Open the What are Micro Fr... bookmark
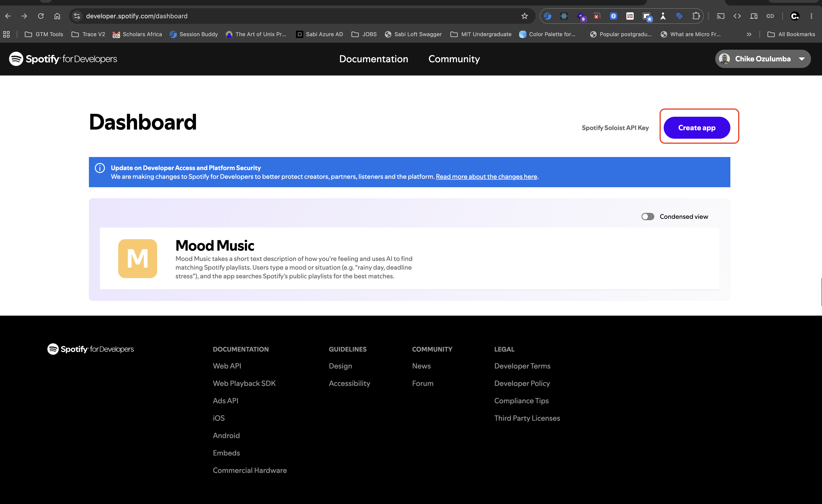 tap(690, 34)
